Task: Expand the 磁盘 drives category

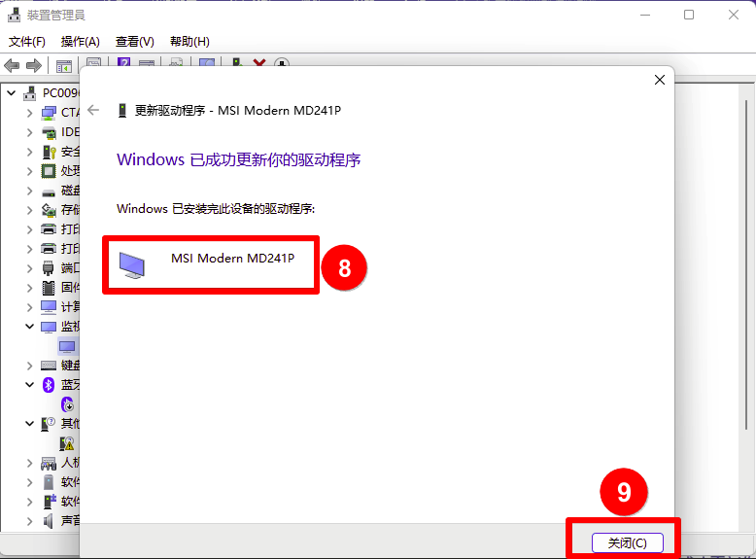Action: [30, 191]
